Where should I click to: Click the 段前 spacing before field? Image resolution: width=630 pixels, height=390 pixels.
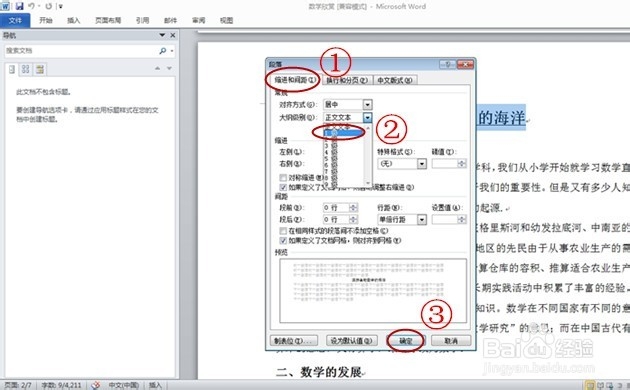pyautogui.click(x=336, y=208)
